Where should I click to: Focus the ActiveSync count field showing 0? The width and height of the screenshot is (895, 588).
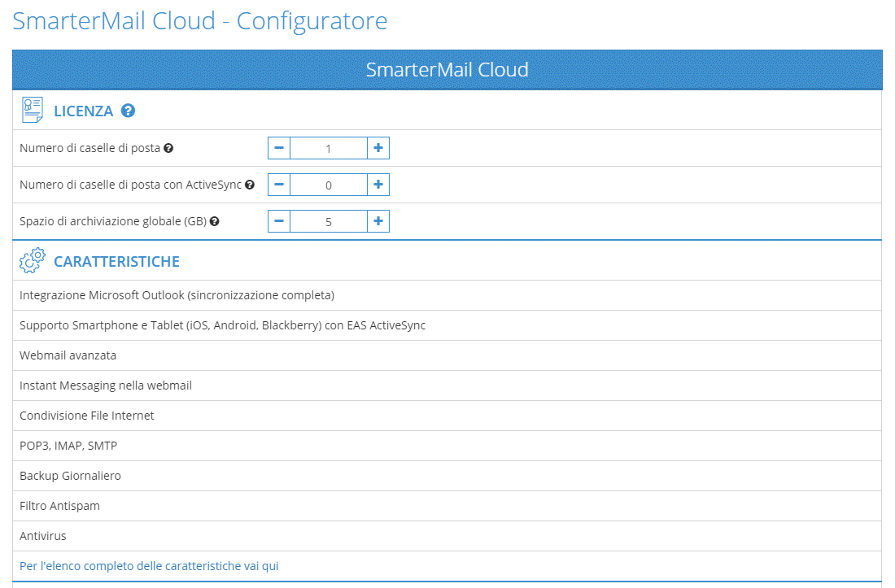(329, 185)
